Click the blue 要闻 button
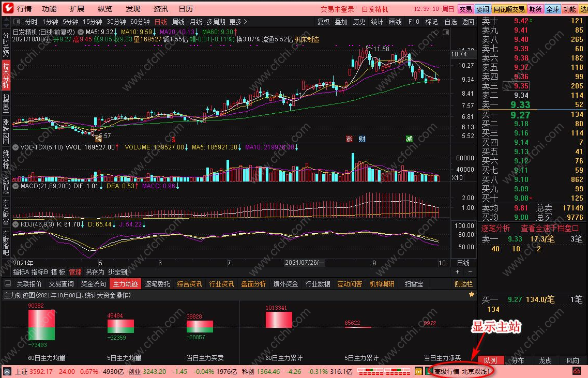Viewport: 588px width, 378px height. pyautogui.click(x=483, y=9)
